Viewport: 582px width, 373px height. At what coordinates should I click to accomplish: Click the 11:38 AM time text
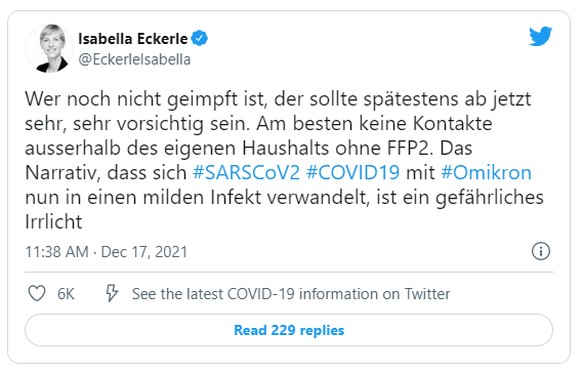pyautogui.click(x=57, y=252)
